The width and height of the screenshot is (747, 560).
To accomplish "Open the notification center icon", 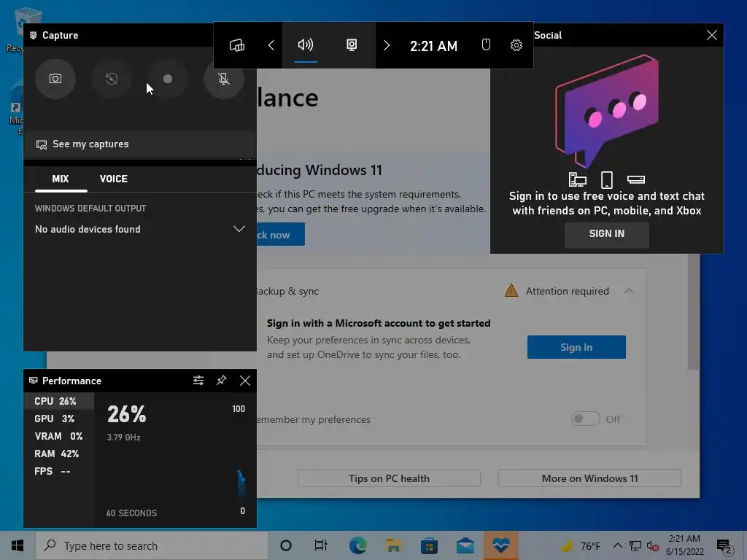I will click(724, 545).
